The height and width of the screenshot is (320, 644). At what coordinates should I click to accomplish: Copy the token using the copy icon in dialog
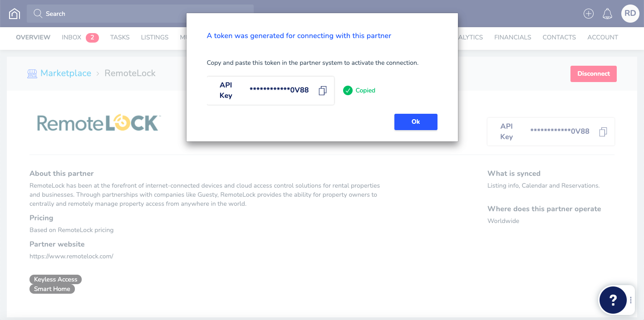click(x=322, y=91)
